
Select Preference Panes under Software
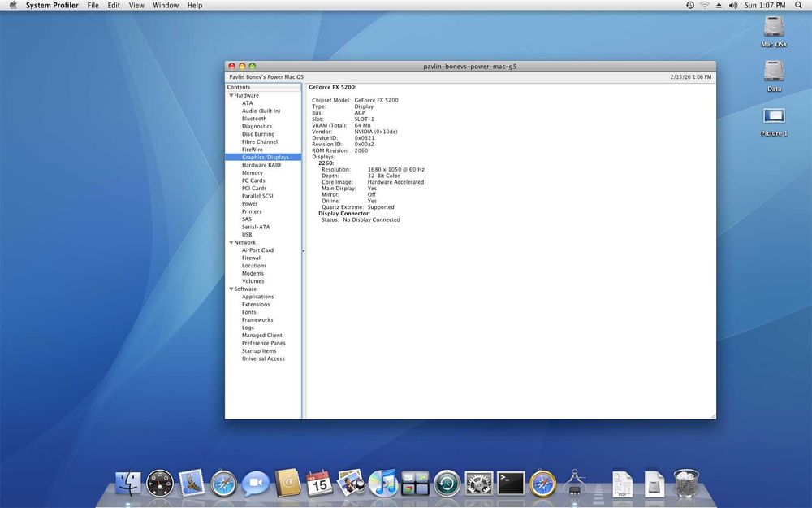coord(263,343)
